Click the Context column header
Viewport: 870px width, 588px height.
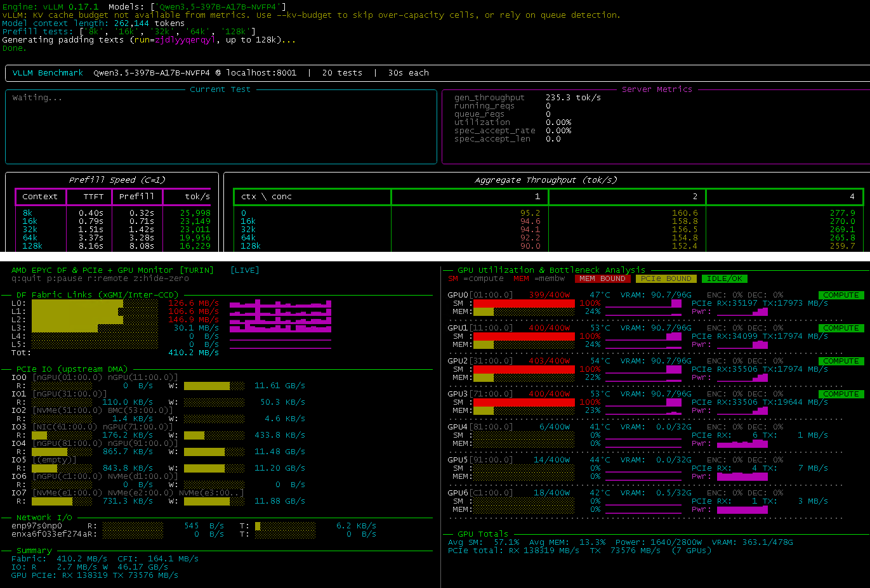40,197
